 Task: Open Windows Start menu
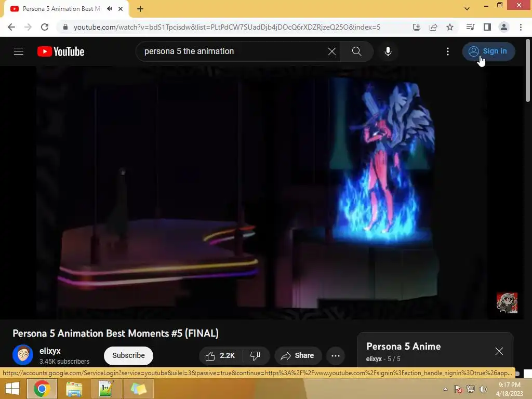click(12, 389)
